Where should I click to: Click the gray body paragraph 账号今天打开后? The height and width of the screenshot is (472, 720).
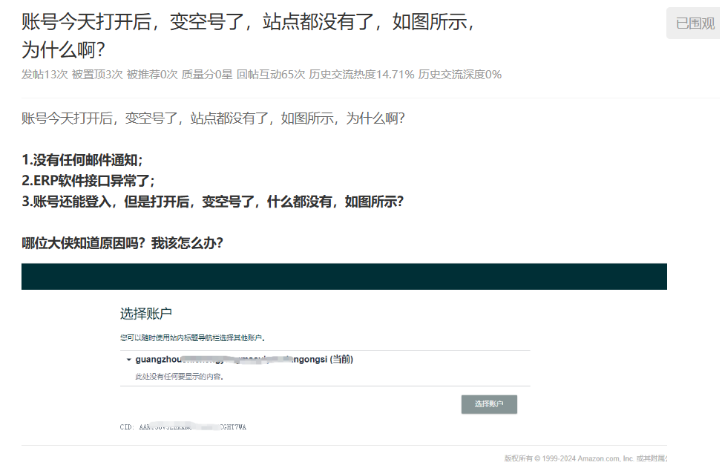[x=213, y=118]
